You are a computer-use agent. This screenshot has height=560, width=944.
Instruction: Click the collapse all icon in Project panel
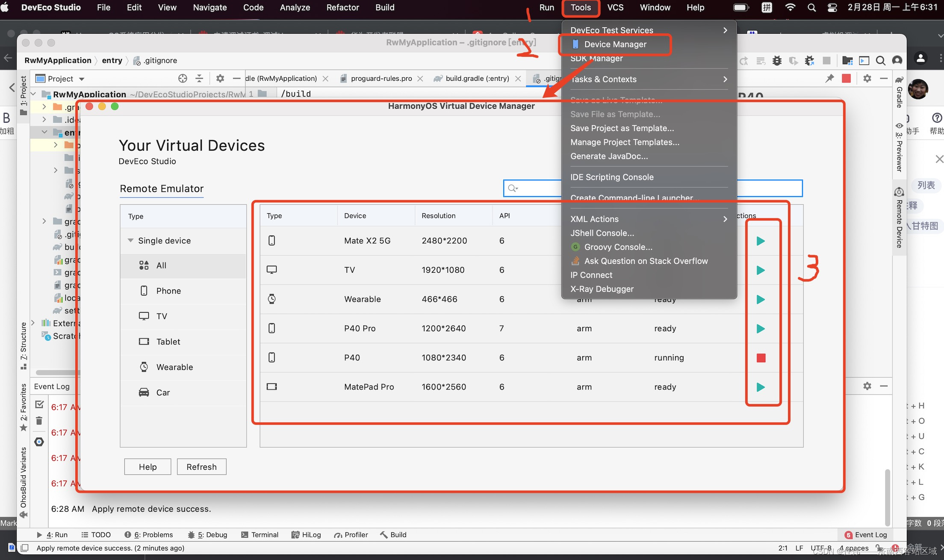pos(199,78)
